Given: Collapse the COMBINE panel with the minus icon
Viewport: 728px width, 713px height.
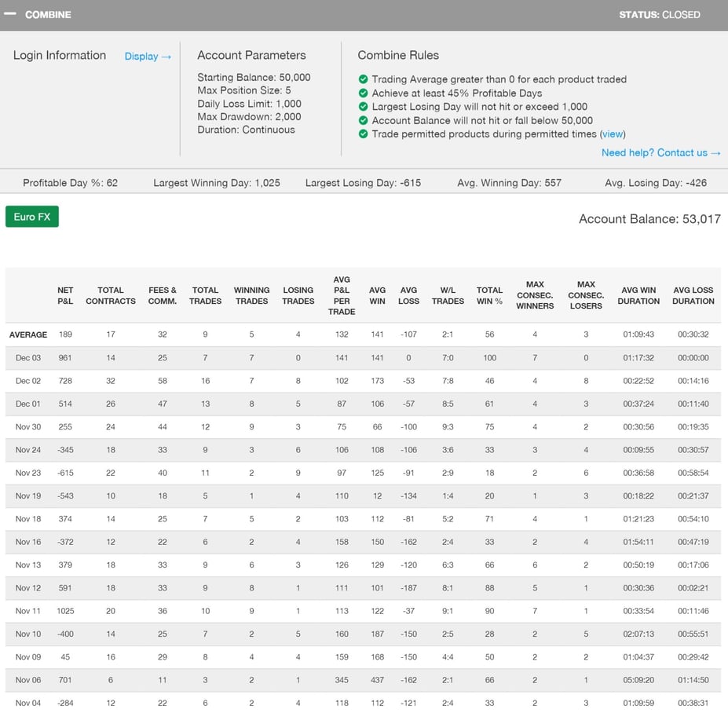Looking at the screenshot, I should pos(10,14).
